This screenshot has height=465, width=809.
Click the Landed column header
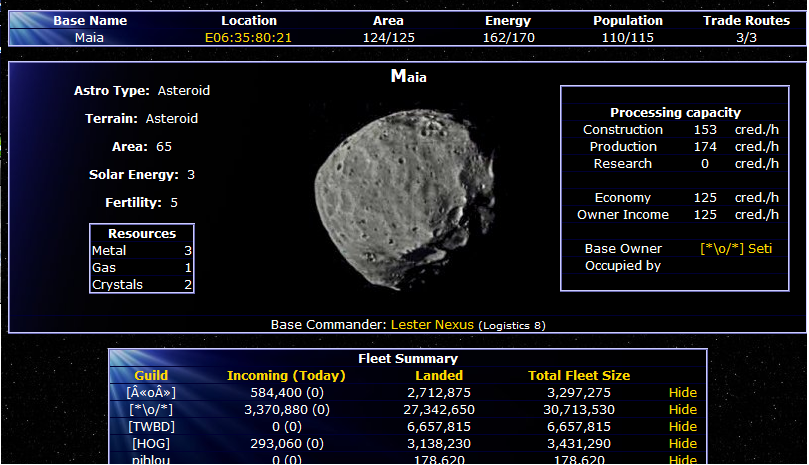coord(439,375)
